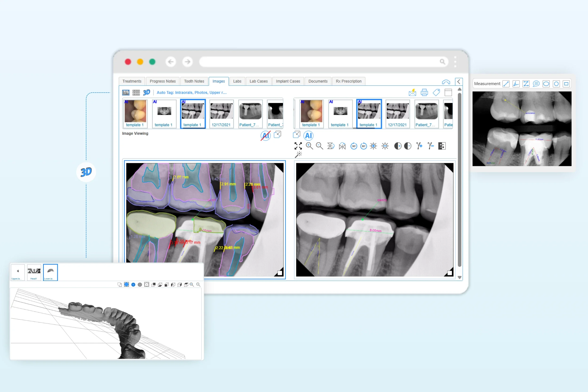The image size is (588, 392).
Task: Click the Auto Tag: Intraorals, Photos link
Action: click(x=191, y=92)
